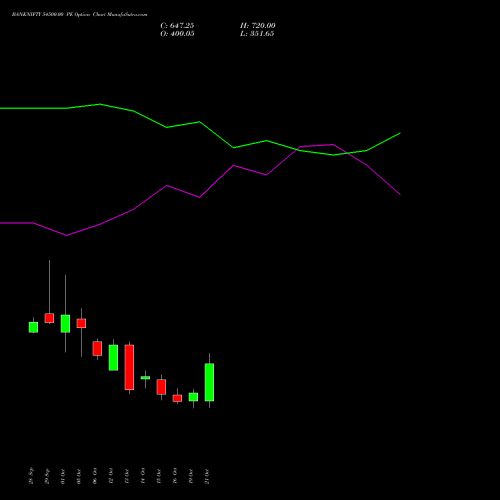The height and width of the screenshot is (500, 500).
Task: Select the low price value L: 351.65
Action: click(257, 34)
